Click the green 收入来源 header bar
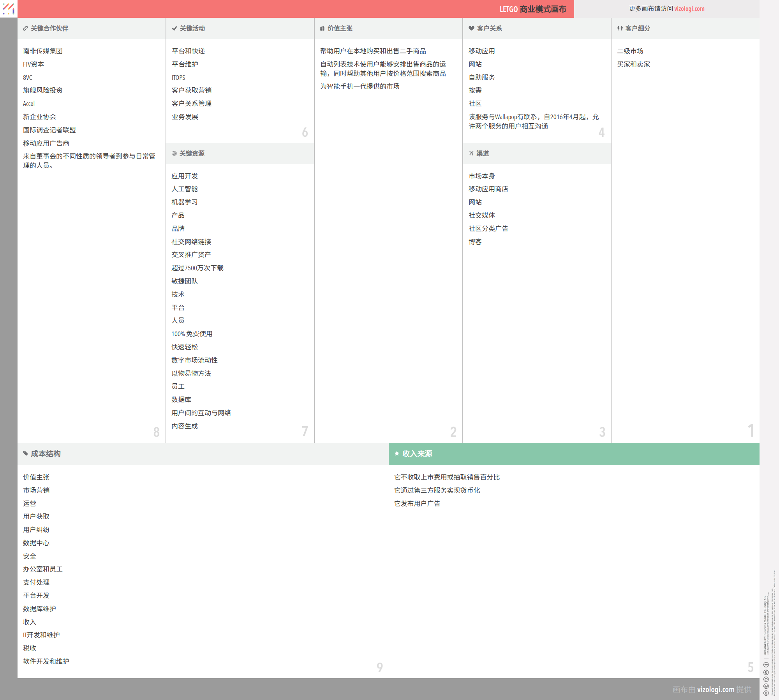The image size is (779, 700). pyautogui.click(x=574, y=454)
